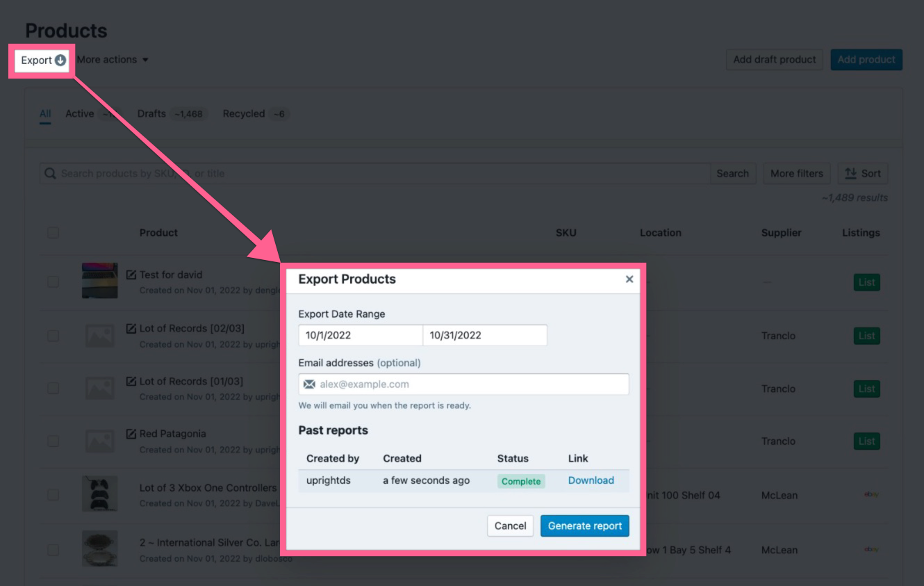Click List button in Lot of Records [01/03] row
Screen dimensions: 924x586
click(866, 389)
